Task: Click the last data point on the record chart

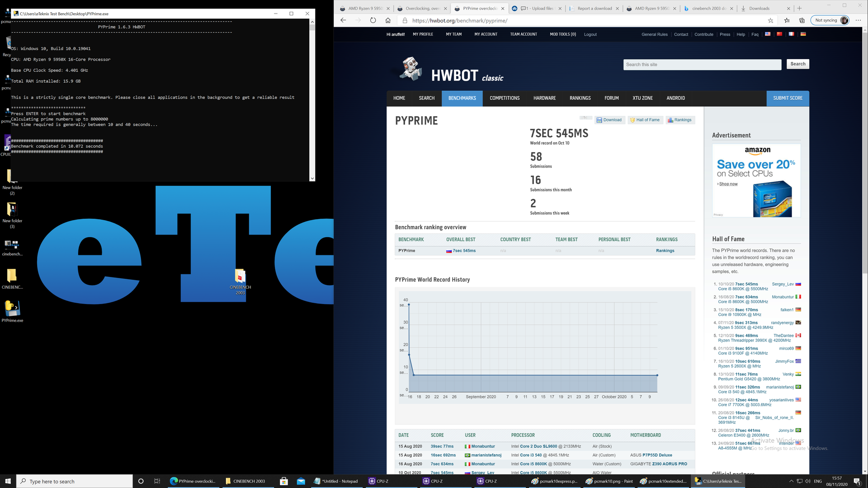Action: (657, 375)
